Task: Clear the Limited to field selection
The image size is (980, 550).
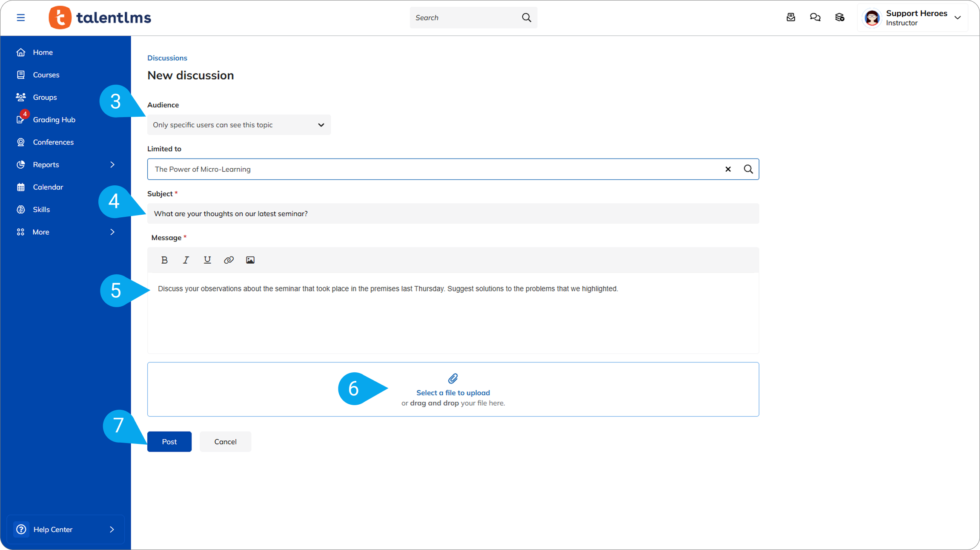Action: click(728, 169)
